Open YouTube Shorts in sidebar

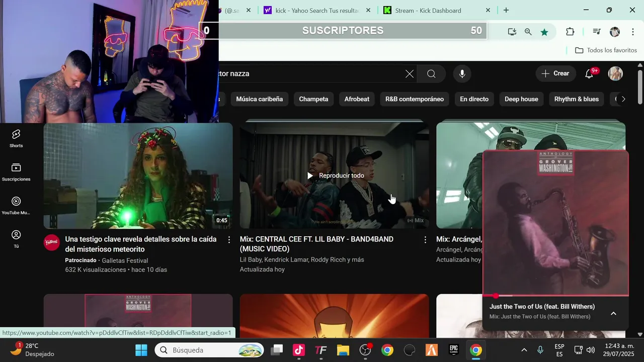click(x=16, y=138)
